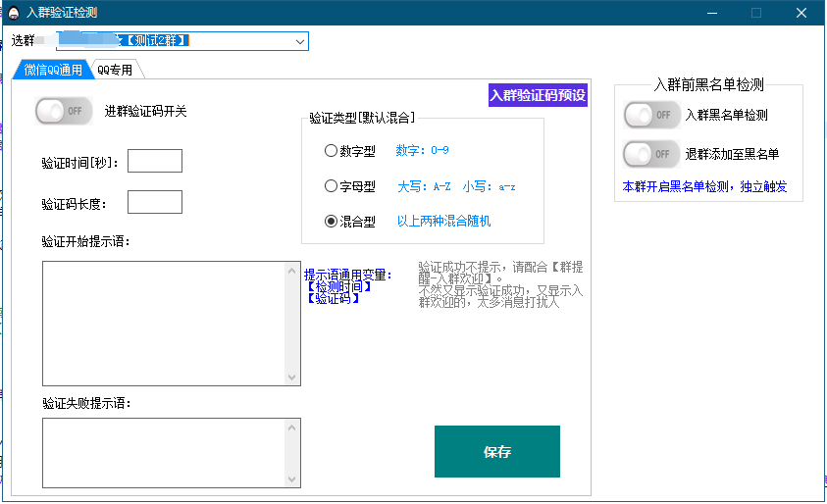Click the 数字：0-9 hint text

point(422,150)
